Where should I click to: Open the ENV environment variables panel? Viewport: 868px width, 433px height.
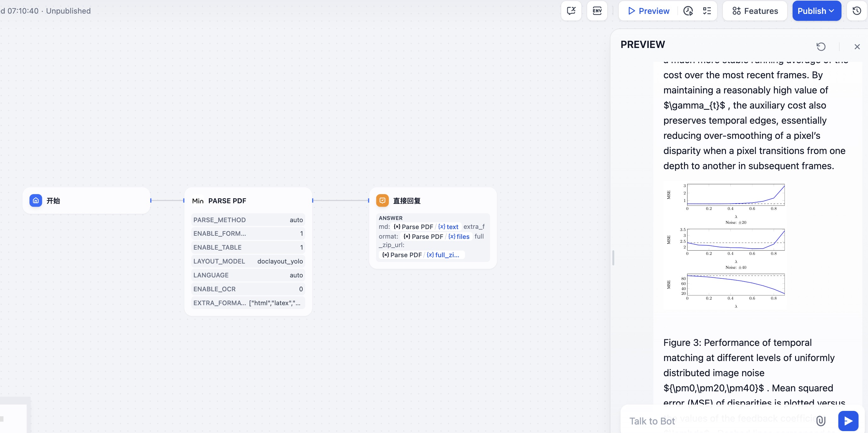pyautogui.click(x=597, y=11)
